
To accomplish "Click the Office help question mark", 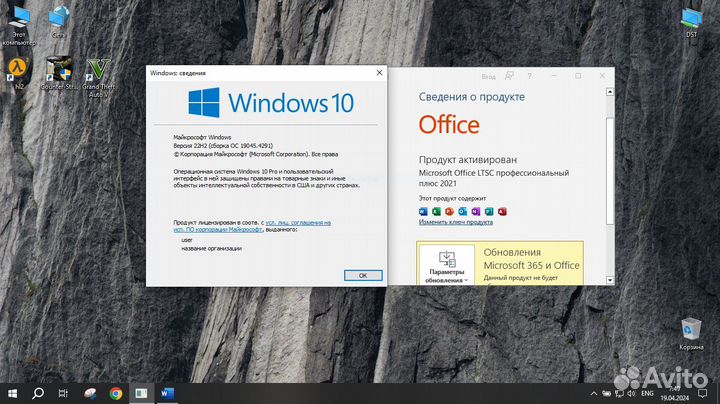I will pyautogui.click(x=529, y=76).
